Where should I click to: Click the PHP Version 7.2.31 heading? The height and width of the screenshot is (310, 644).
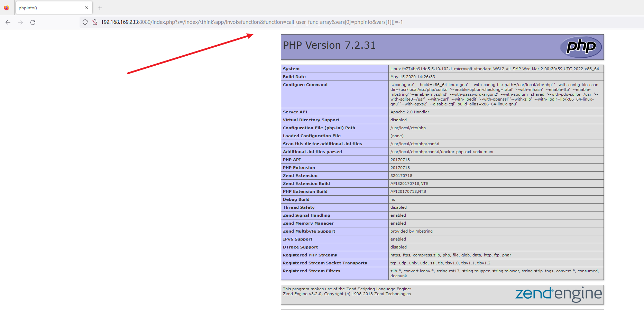coord(329,45)
